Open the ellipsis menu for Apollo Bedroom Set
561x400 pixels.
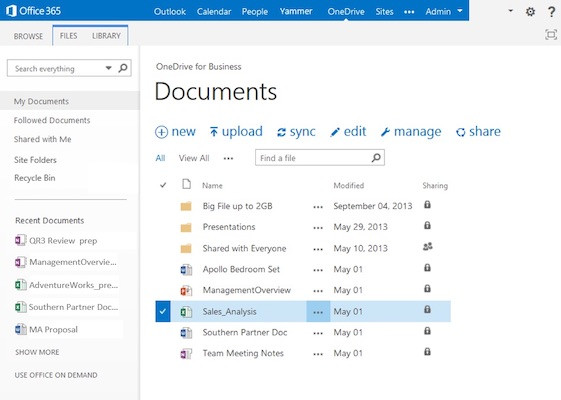point(318,270)
